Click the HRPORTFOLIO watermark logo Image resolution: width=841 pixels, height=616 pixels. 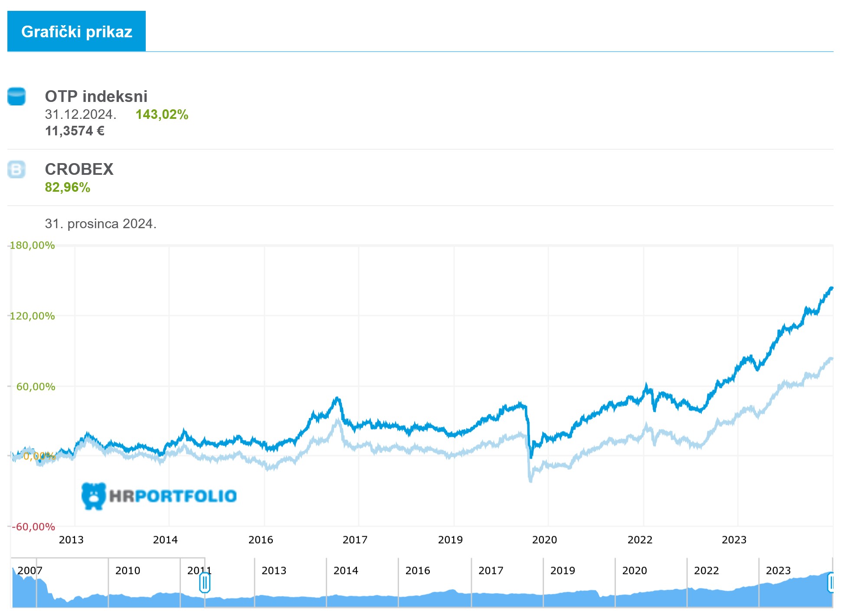coord(159,496)
